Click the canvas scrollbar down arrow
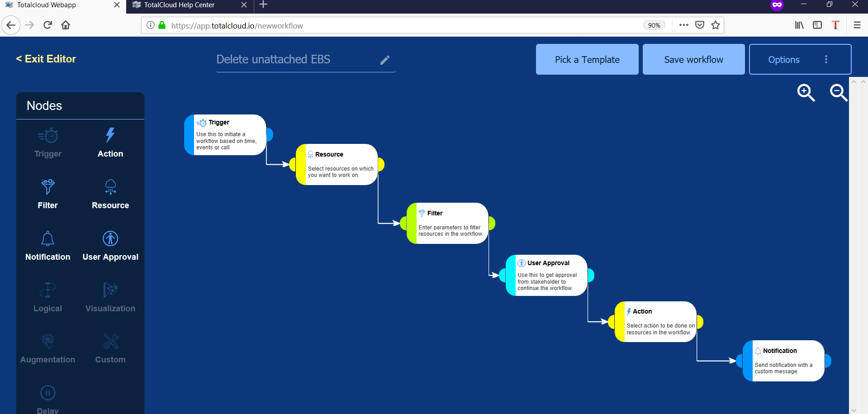This screenshot has height=414, width=868. point(854,410)
